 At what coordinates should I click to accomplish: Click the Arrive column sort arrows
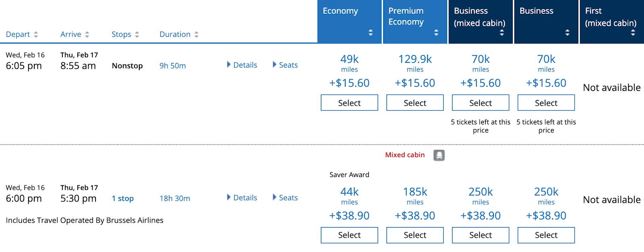click(x=87, y=35)
